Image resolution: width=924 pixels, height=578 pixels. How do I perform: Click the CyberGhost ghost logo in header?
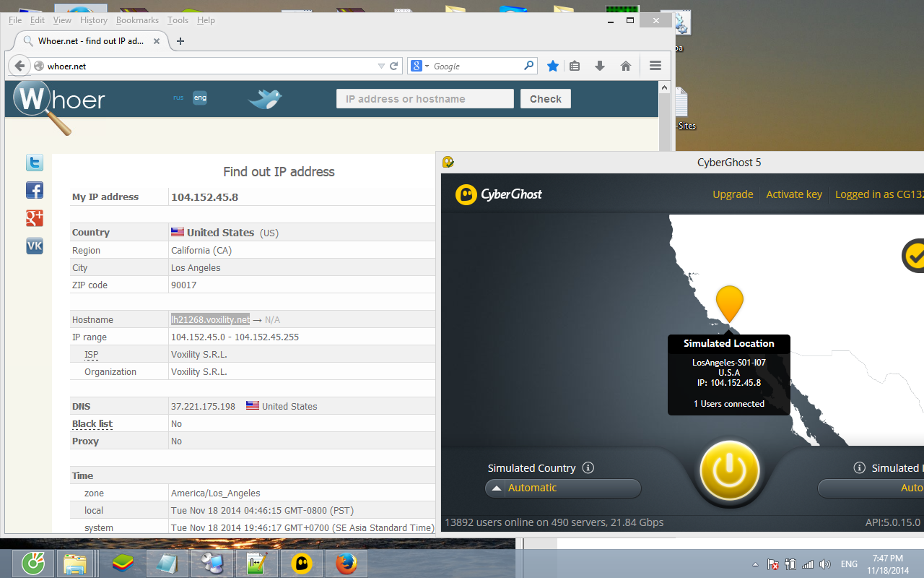click(466, 194)
